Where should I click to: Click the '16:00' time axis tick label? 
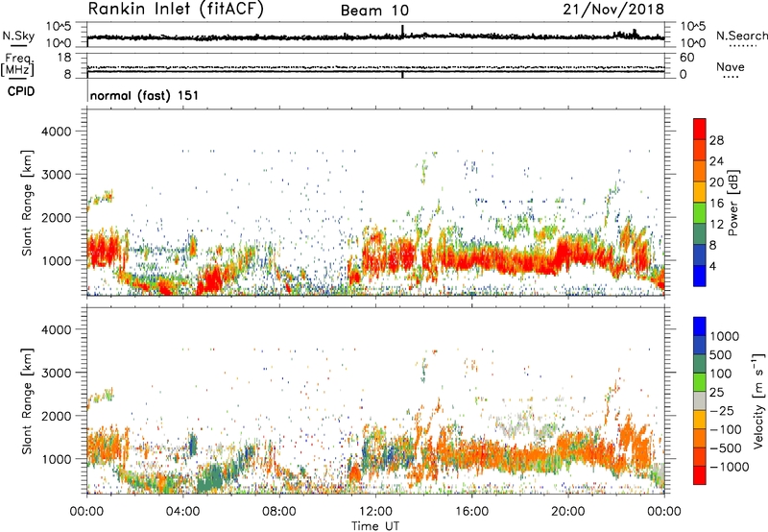tap(471, 512)
